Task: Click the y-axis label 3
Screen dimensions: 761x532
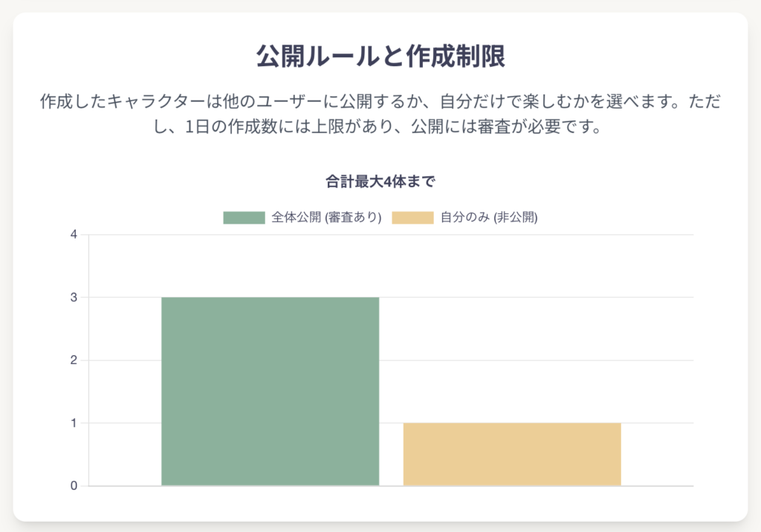Action: [74, 297]
